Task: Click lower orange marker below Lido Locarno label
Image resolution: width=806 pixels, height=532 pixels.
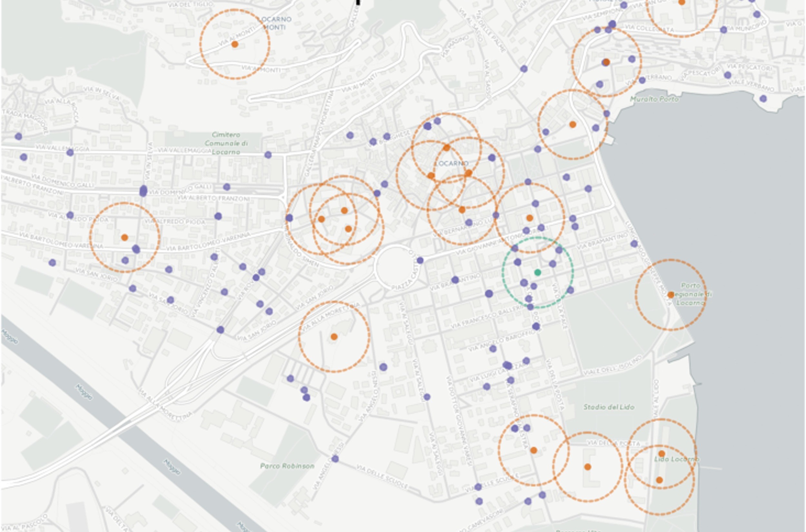Action: 659,480
